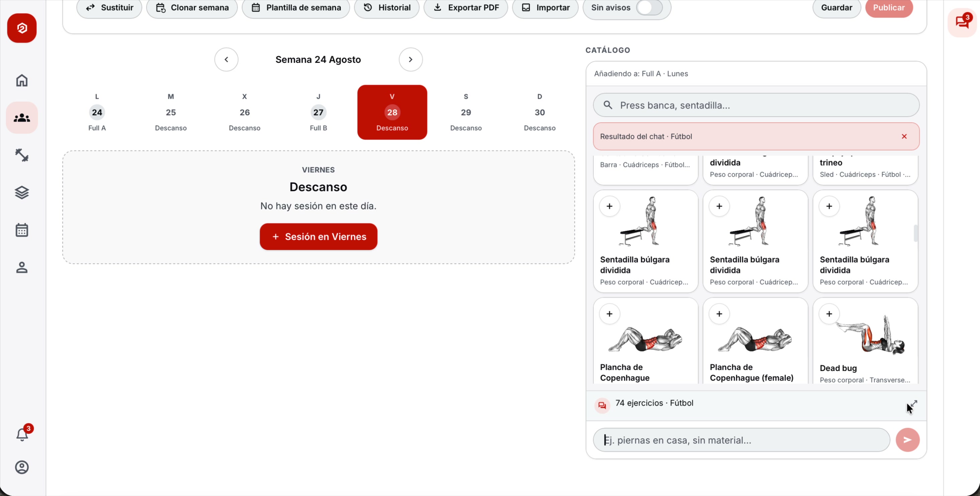Select Saturday 29 Descanso day
This screenshot has width=980, height=496.
pos(466,112)
